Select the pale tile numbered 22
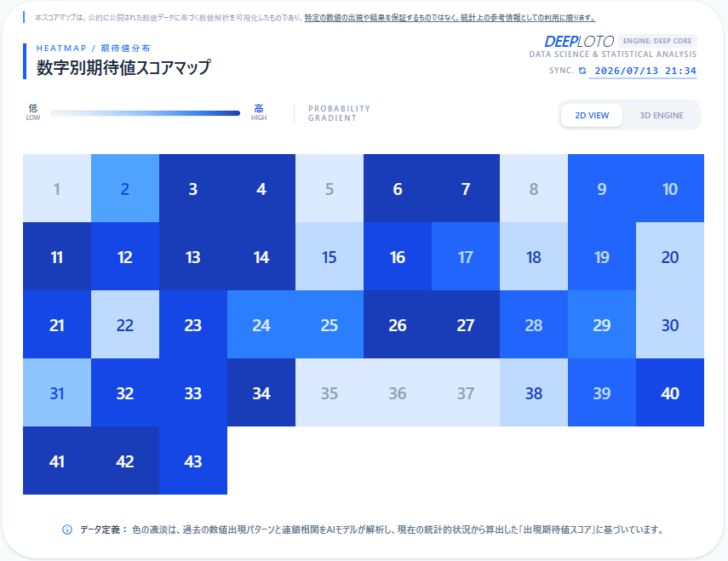 point(125,324)
